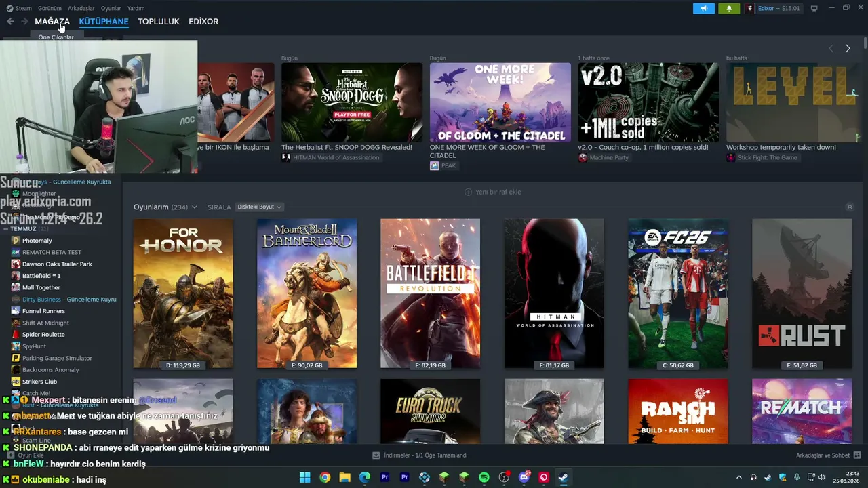Viewport: 868px width, 488px height.
Task: Collapse the Oyunlarım shelf with the double chevron
Action: [850, 207]
